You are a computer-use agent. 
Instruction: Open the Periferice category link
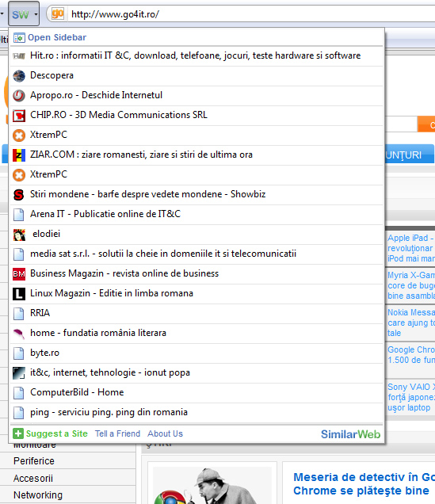[34, 461]
